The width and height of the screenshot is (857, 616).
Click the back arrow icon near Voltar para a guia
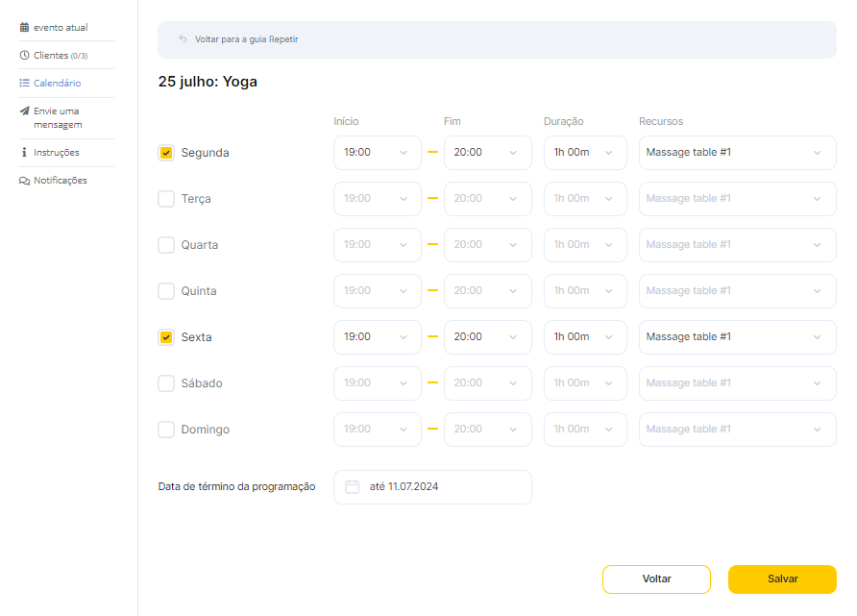point(184,39)
